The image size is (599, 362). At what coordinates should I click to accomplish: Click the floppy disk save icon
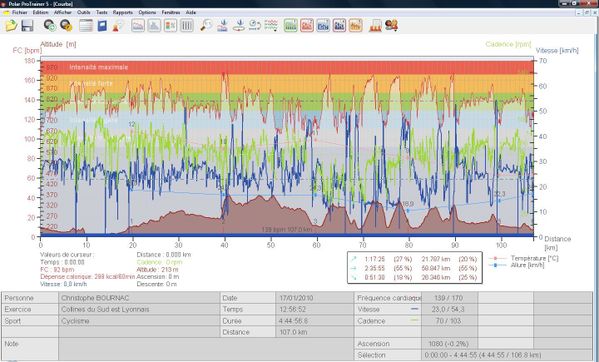pyautogui.click(x=27, y=26)
